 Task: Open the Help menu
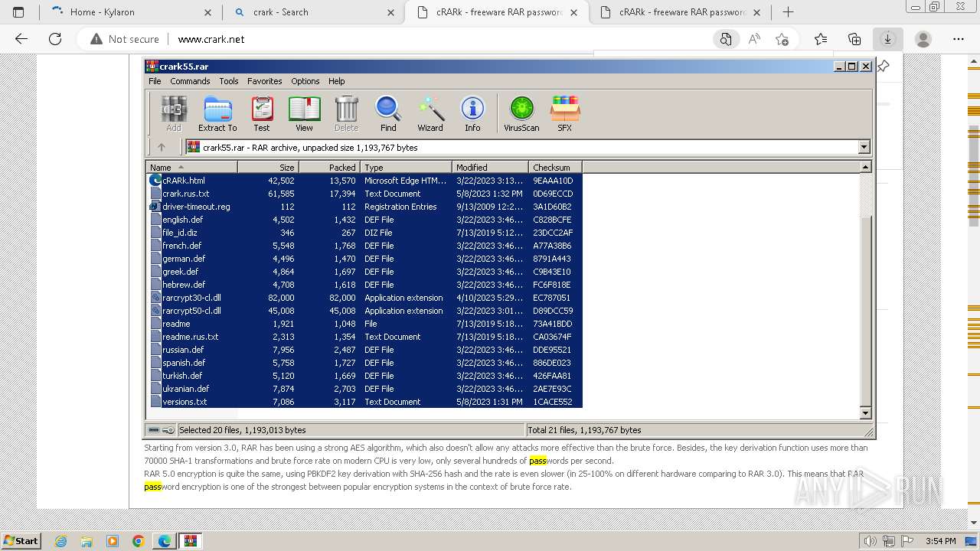coord(336,81)
